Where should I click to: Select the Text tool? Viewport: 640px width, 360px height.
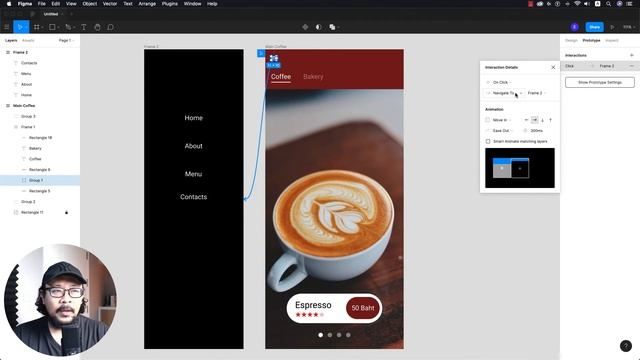click(x=84, y=27)
